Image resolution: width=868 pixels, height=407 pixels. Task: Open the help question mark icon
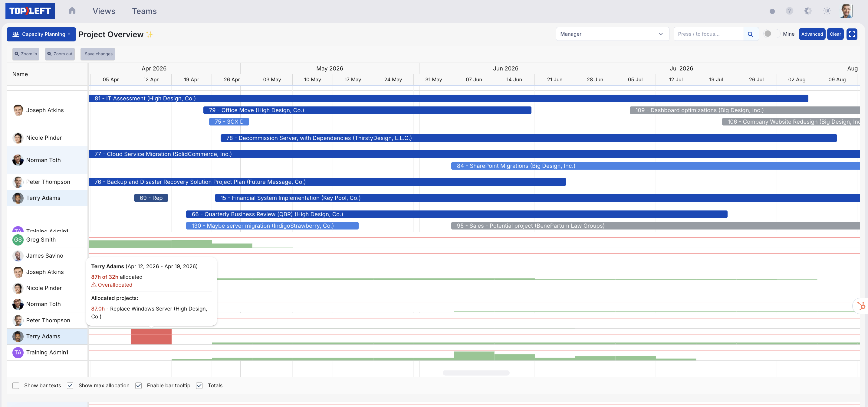[x=789, y=11]
